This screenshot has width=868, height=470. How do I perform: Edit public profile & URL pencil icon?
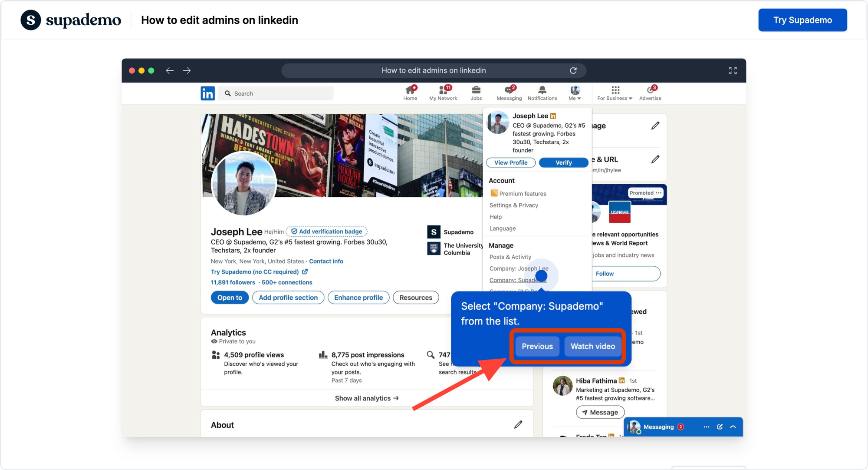click(655, 159)
